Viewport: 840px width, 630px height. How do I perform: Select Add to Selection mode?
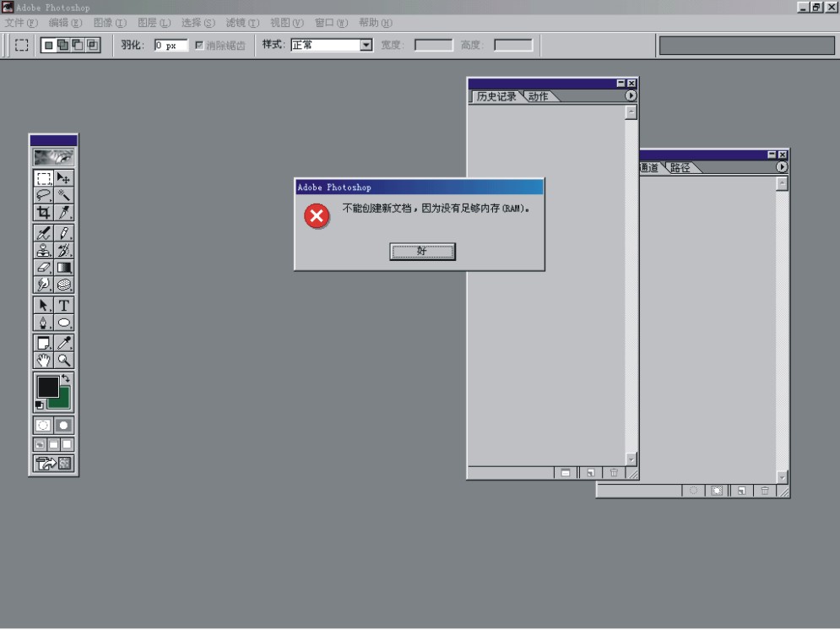[x=63, y=45]
